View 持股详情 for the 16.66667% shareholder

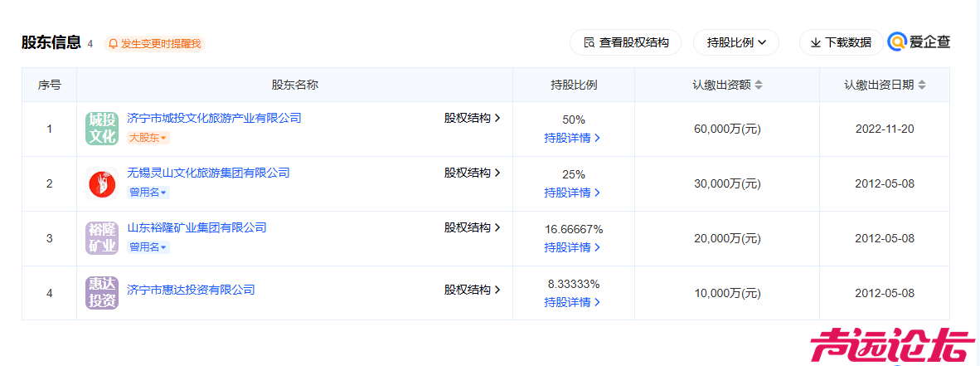[573, 248]
